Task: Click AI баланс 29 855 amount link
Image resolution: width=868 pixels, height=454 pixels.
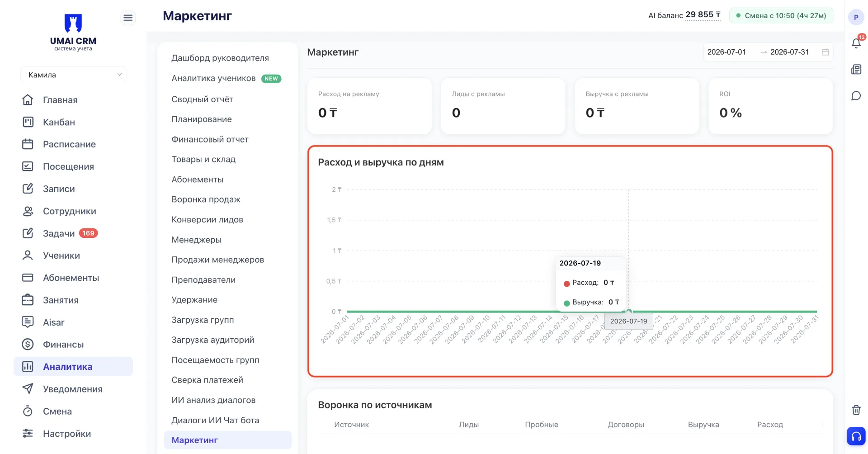Action: click(703, 15)
